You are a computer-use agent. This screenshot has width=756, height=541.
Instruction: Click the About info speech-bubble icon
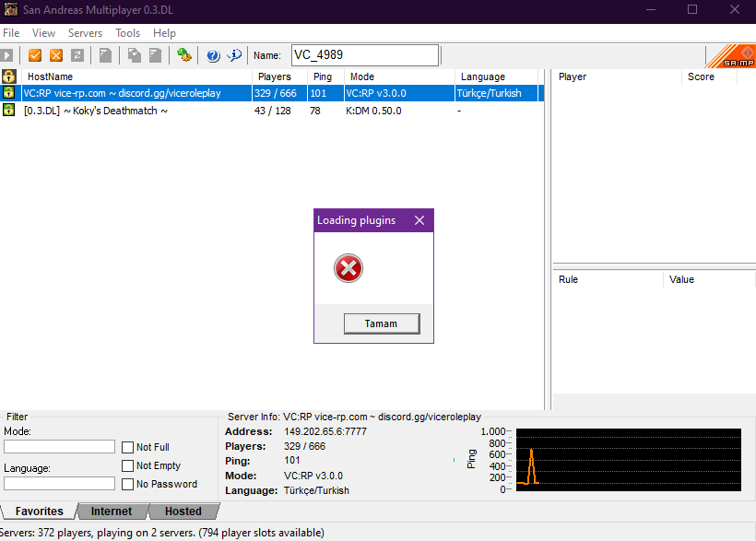(234, 55)
